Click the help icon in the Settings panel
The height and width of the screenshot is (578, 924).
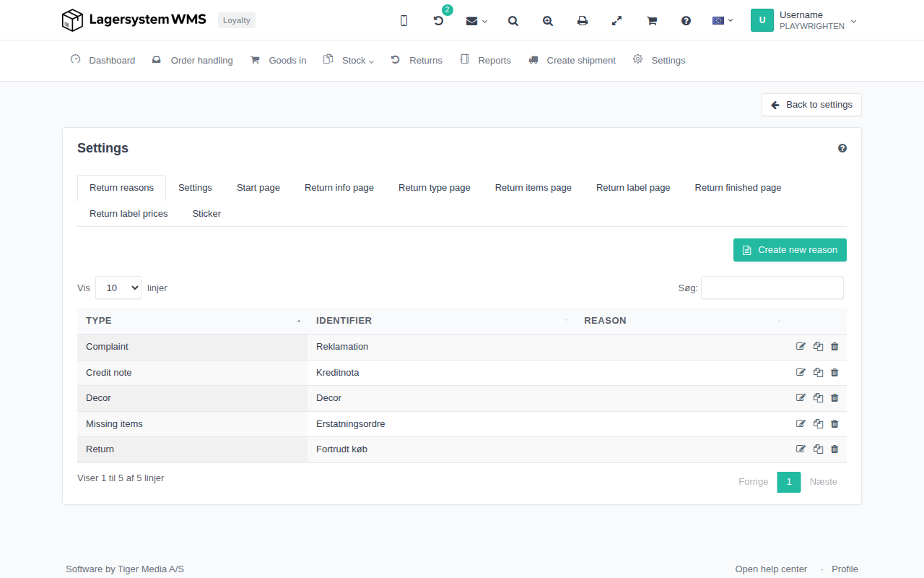point(842,148)
